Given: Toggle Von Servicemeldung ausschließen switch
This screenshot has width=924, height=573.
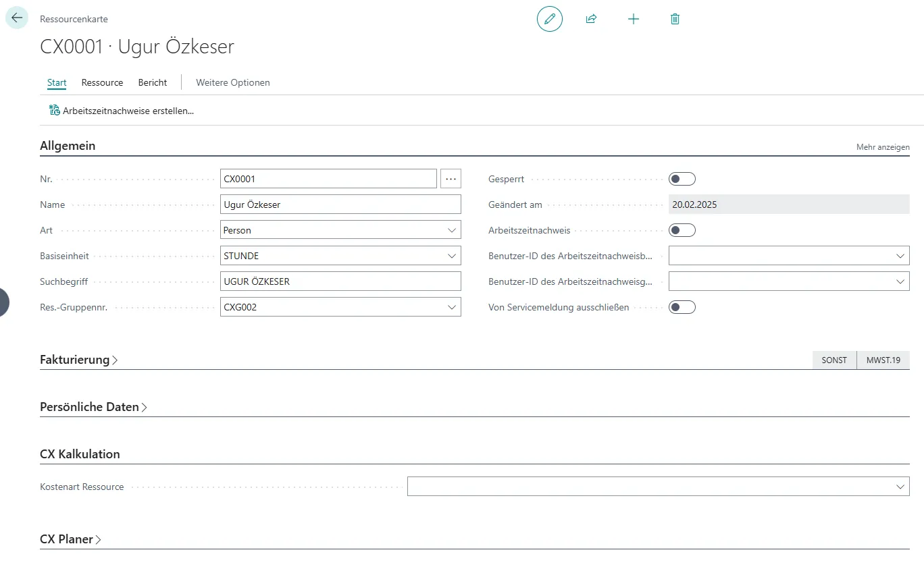Looking at the screenshot, I should pos(682,307).
